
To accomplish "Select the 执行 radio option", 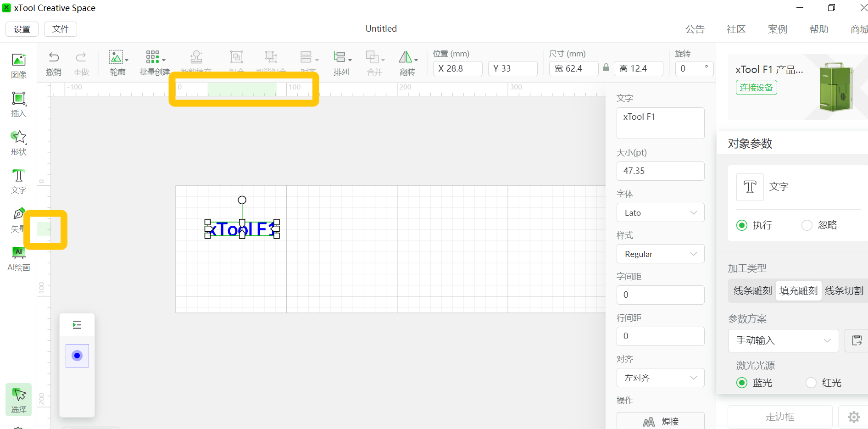I will click(x=742, y=225).
